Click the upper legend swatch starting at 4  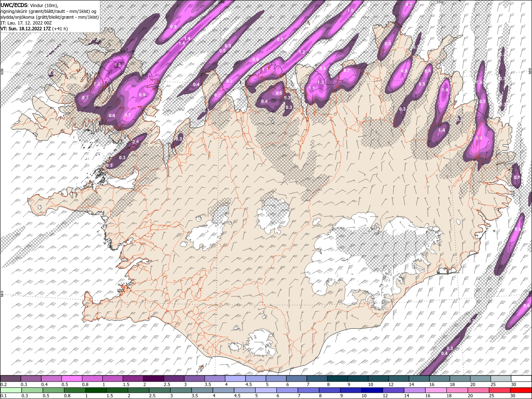[x=236, y=379]
